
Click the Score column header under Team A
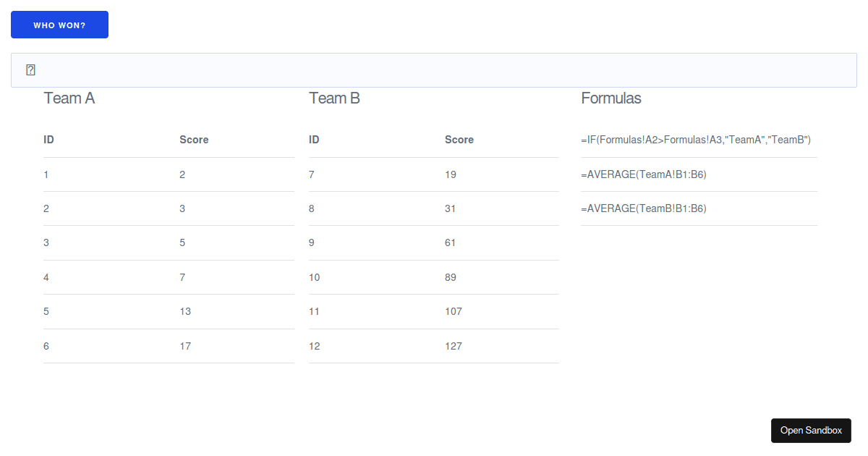pyautogui.click(x=194, y=140)
